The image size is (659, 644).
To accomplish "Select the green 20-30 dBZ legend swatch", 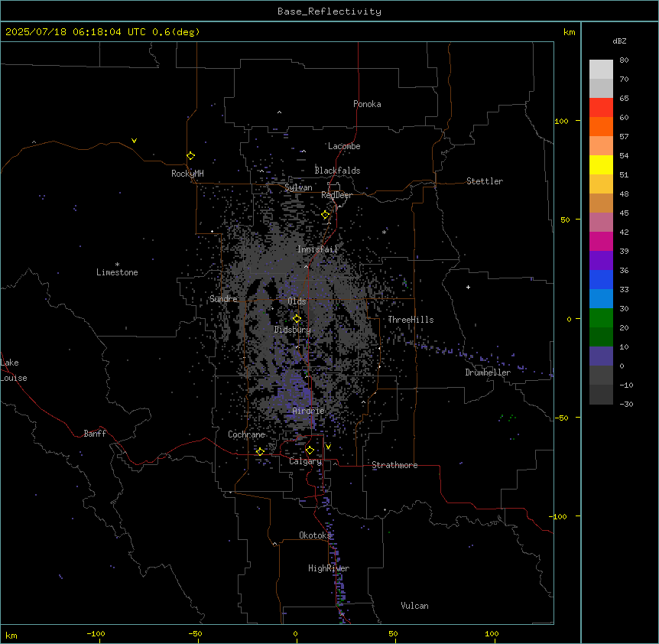I will 601,318.
